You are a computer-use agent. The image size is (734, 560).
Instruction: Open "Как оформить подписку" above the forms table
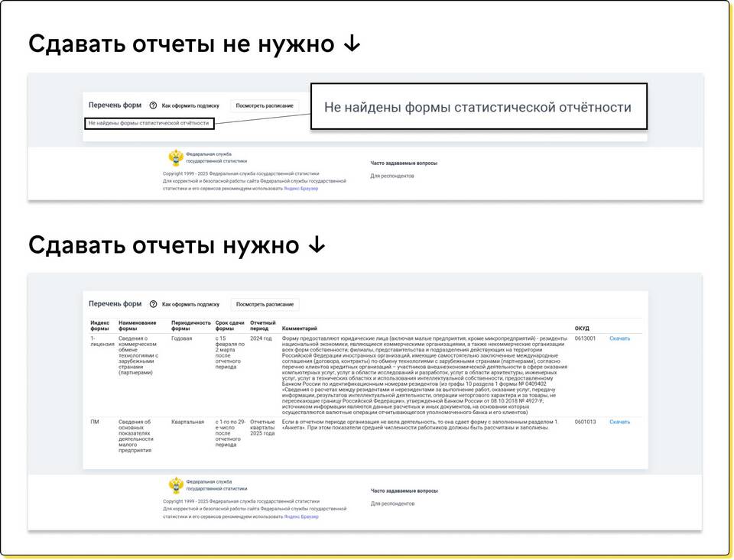190,304
